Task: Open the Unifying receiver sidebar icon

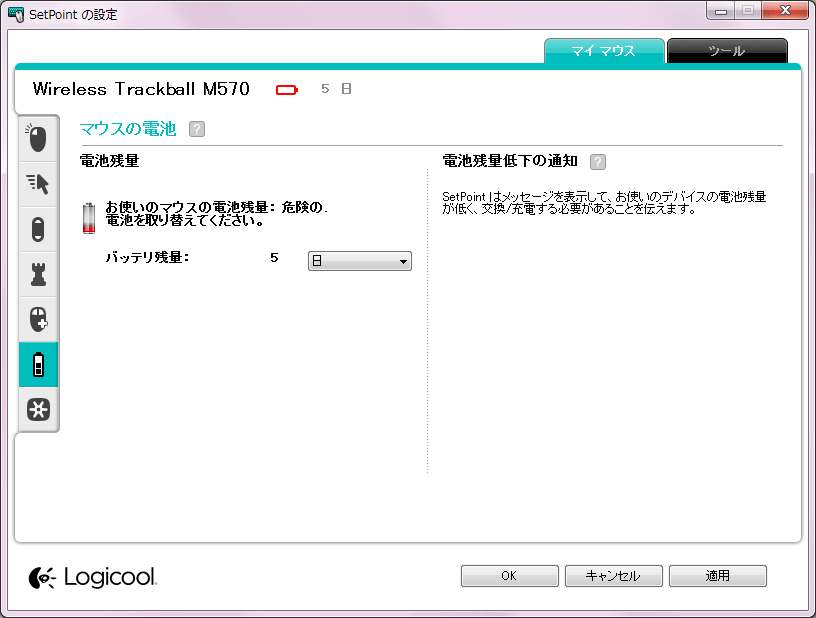Action: click(x=38, y=409)
